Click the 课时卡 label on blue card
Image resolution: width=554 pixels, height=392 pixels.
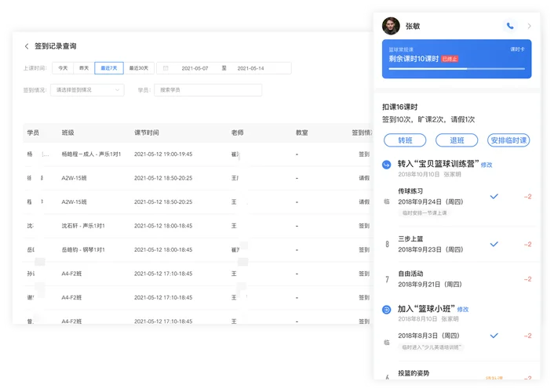point(517,49)
